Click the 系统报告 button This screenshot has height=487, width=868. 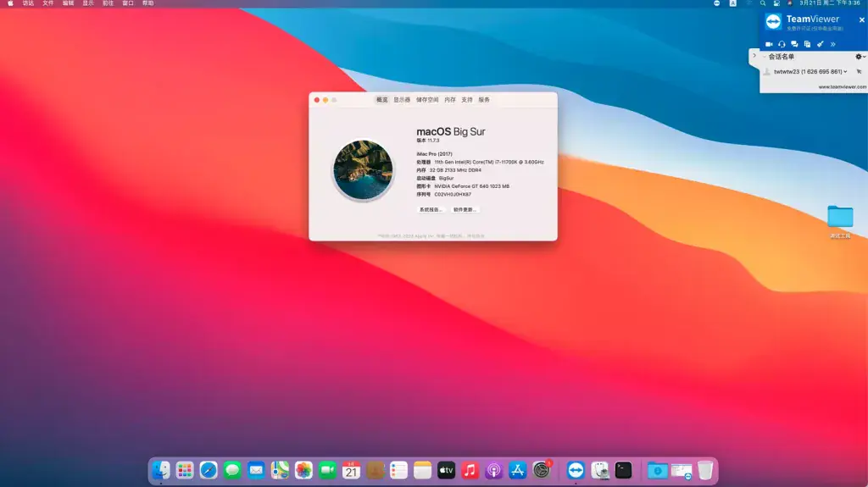coord(431,210)
